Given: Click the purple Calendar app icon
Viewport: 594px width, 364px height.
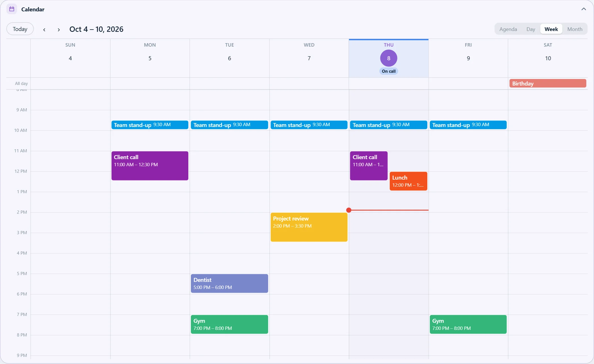Looking at the screenshot, I should [12, 9].
